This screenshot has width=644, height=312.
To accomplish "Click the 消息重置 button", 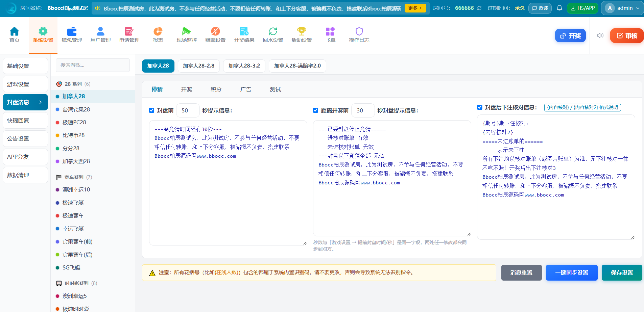I will coord(522,272).
